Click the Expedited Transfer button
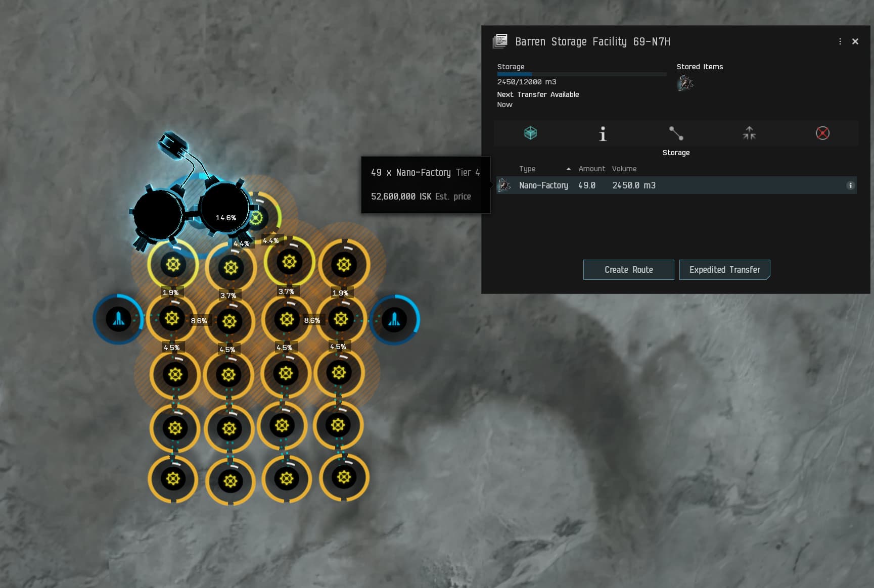 click(x=724, y=270)
